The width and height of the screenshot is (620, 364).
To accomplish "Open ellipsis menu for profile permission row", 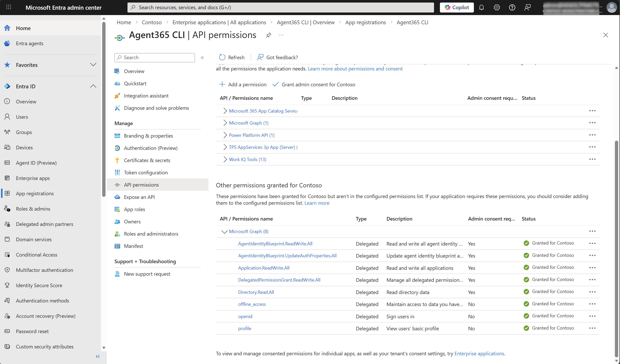I will click(592, 328).
